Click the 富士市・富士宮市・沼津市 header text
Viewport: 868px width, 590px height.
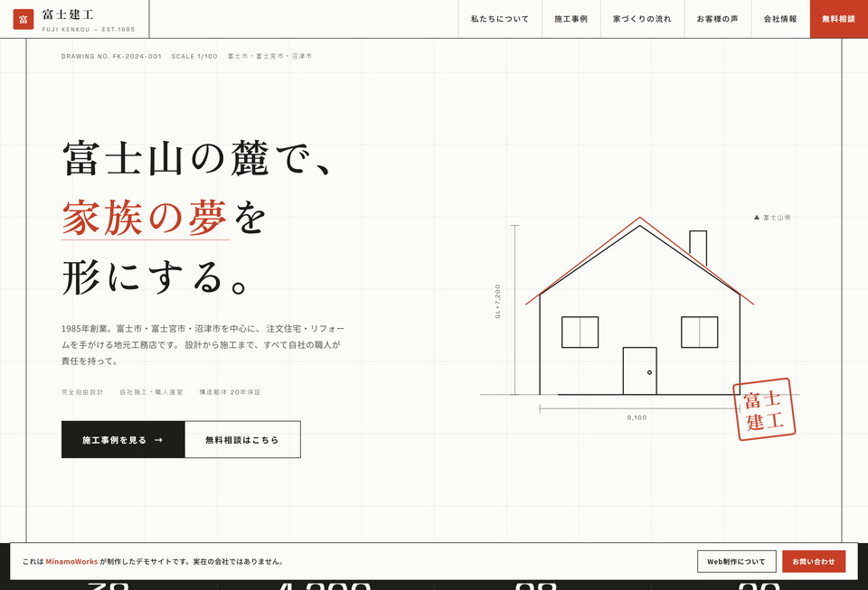point(269,56)
